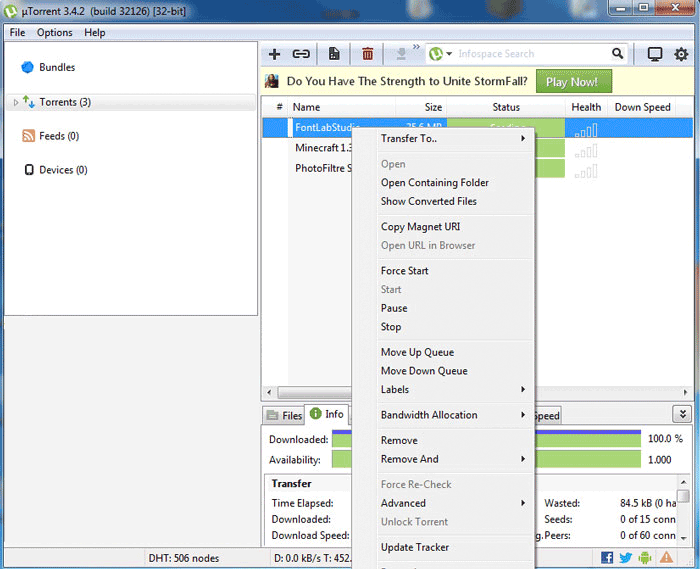700x569 pixels.
Task: Choose Move Down Queue
Action: [x=453, y=371]
